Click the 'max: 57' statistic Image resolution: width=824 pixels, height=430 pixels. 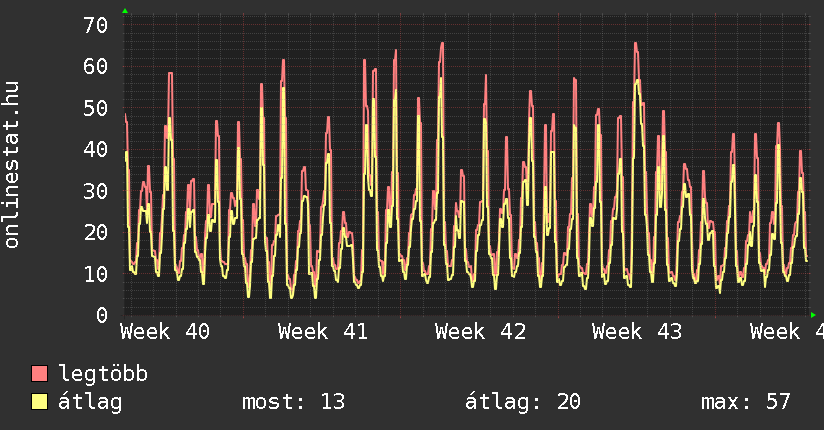tap(745, 402)
